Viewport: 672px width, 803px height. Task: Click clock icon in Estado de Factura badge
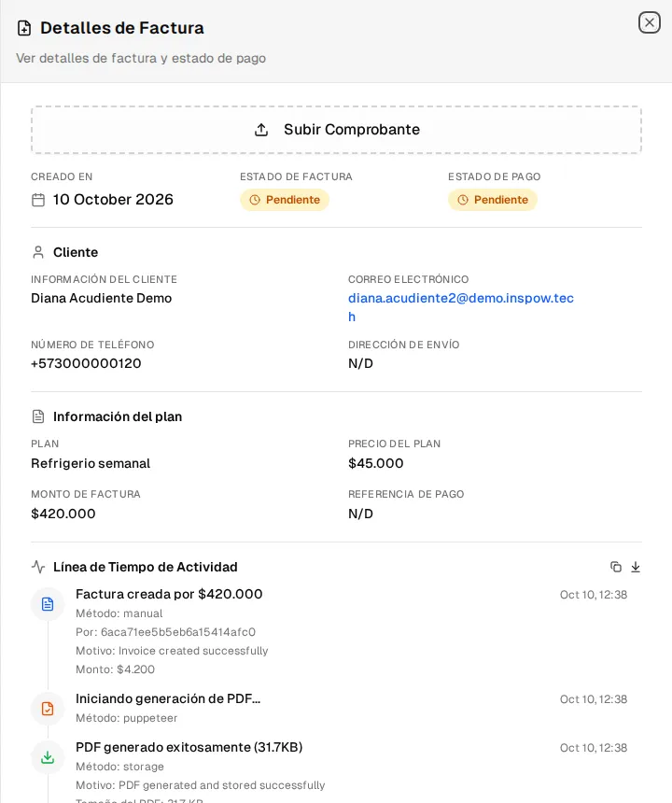point(255,200)
